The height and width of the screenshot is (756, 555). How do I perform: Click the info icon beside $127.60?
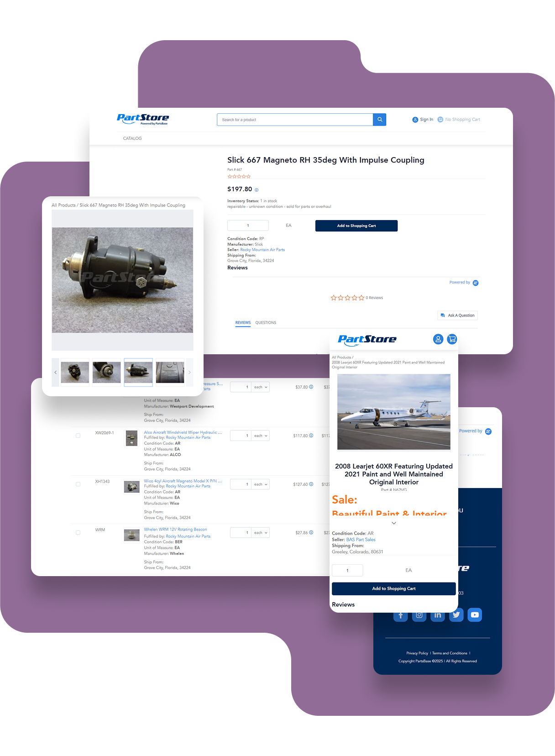click(x=311, y=484)
